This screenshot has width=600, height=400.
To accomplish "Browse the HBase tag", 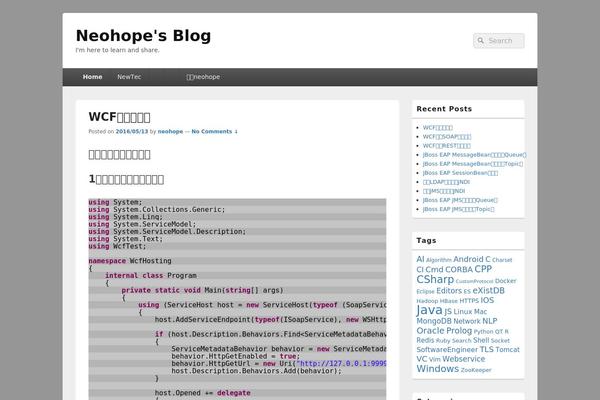I will point(448,301).
